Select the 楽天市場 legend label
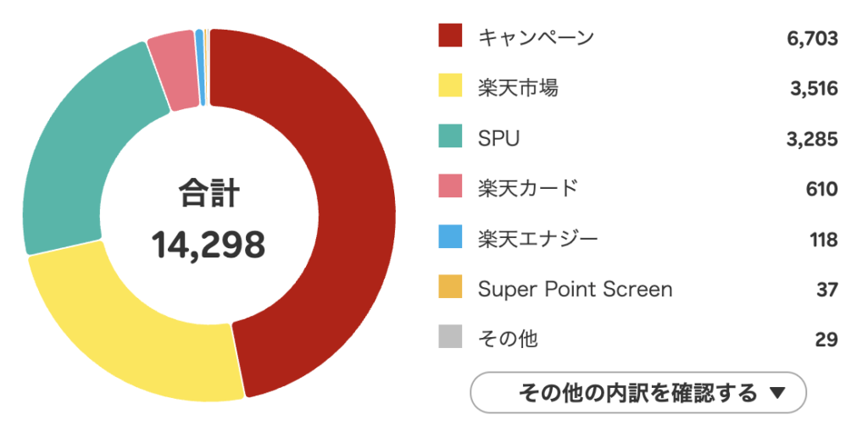 coord(518,87)
